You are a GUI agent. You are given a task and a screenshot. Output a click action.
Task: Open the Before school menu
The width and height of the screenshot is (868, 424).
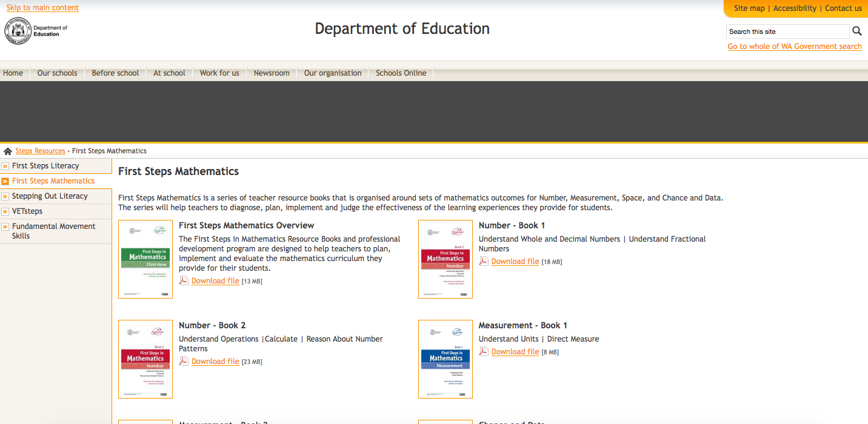(115, 73)
